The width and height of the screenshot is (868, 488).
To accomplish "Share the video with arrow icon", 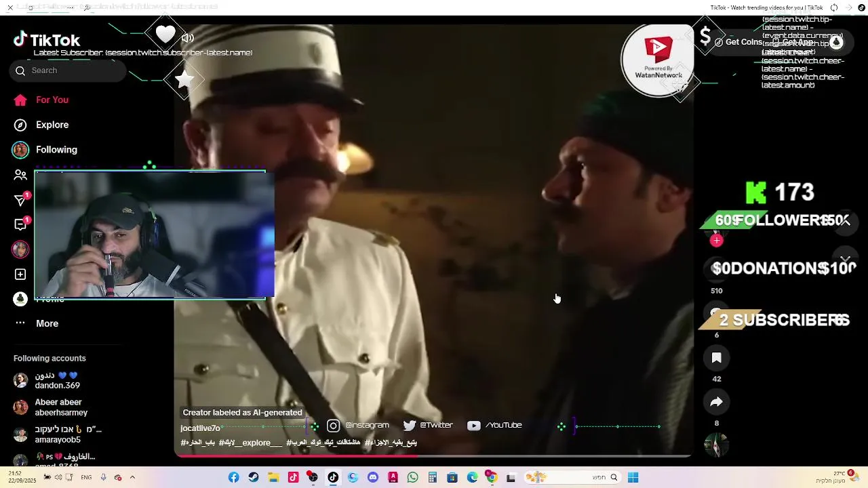I will pos(717,402).
